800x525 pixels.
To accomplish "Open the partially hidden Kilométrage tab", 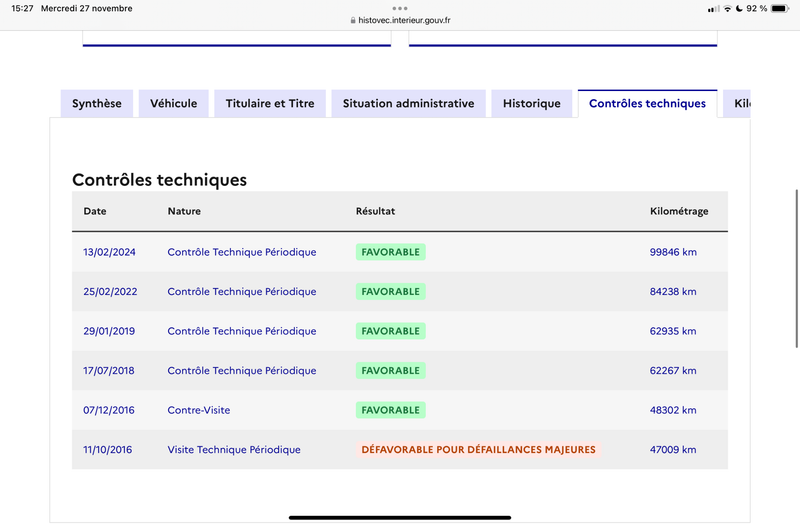I will [x=737, y=104].
